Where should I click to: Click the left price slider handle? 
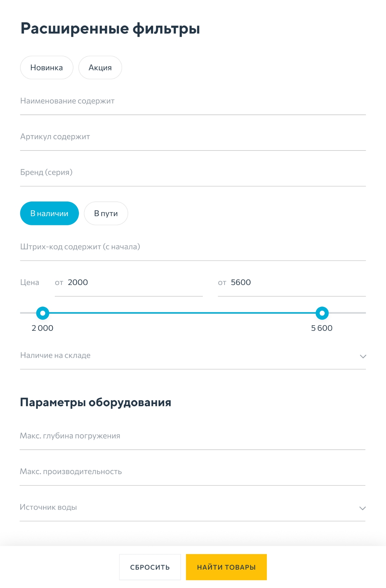coord(43,313)
